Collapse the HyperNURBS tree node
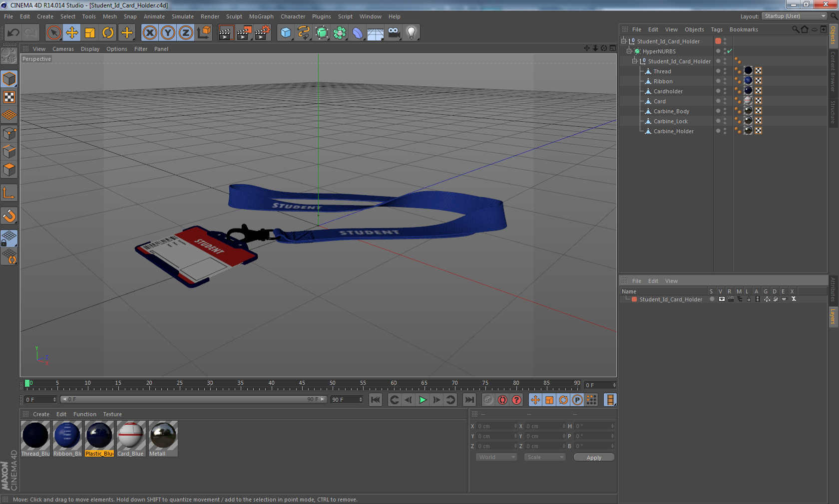839x504 pixels. 629,51
